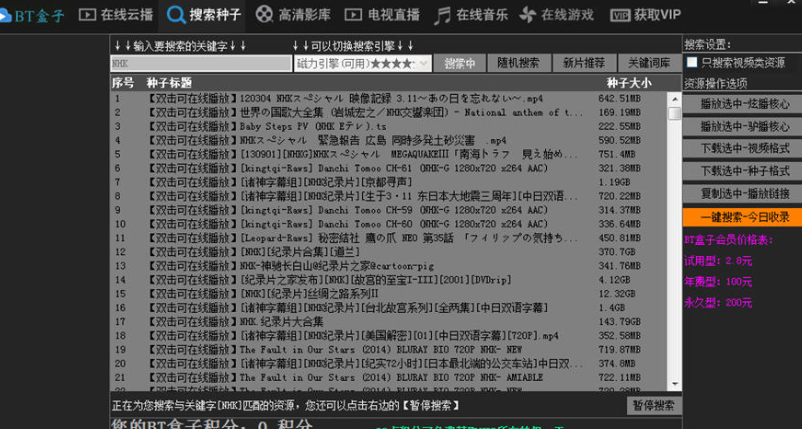Click the 新片推荐 button
This screenshot has width=802, height=429.
(x=584, y=63)
